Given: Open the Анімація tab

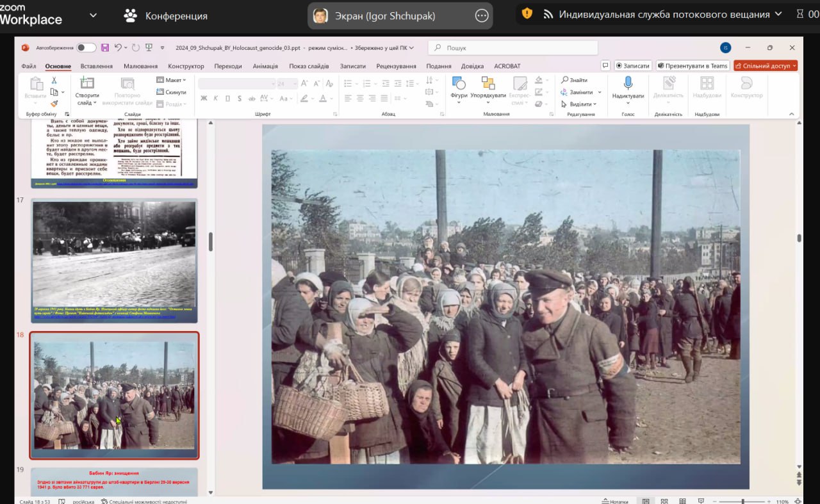Looking at the screenshot, I should coord(265,66).
